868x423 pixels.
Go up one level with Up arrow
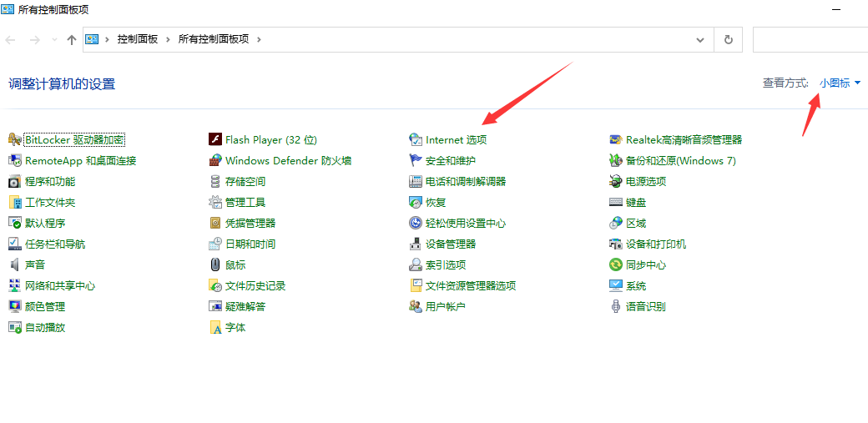(x=72, y=40)
